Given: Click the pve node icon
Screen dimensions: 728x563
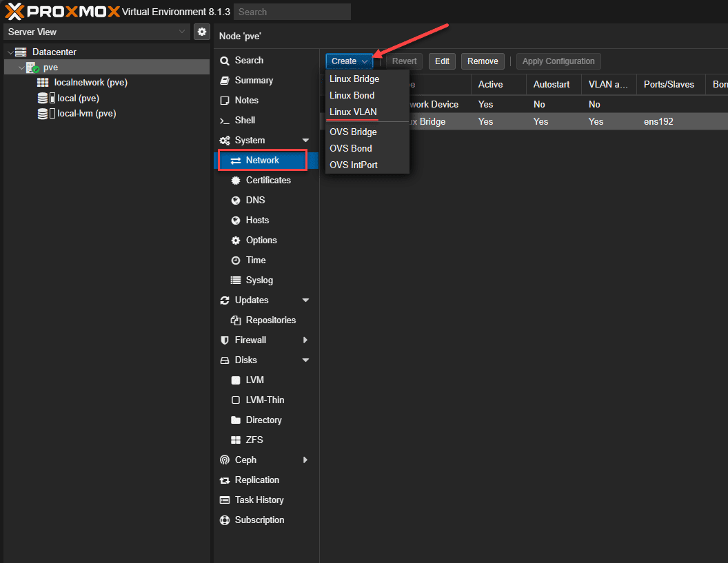Looking at the screenshot, I should pyautogui.click(x=32, y=68).
